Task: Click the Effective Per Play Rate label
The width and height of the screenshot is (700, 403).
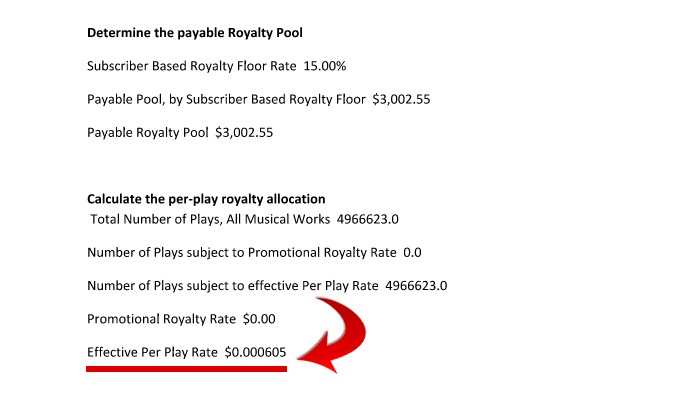Action: [152, 353]
